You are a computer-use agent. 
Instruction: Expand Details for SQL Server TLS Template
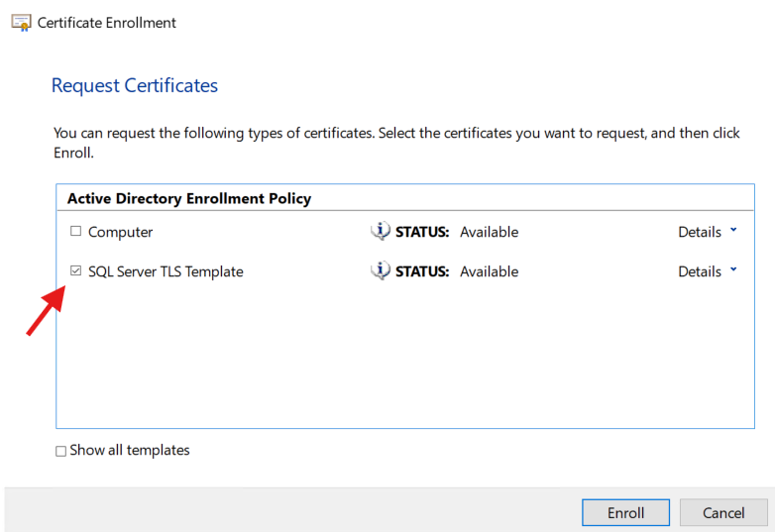coord(708,271)
